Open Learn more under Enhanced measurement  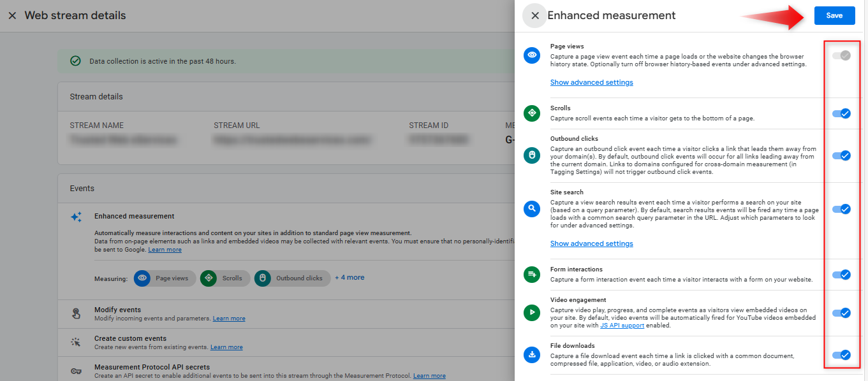165,250
